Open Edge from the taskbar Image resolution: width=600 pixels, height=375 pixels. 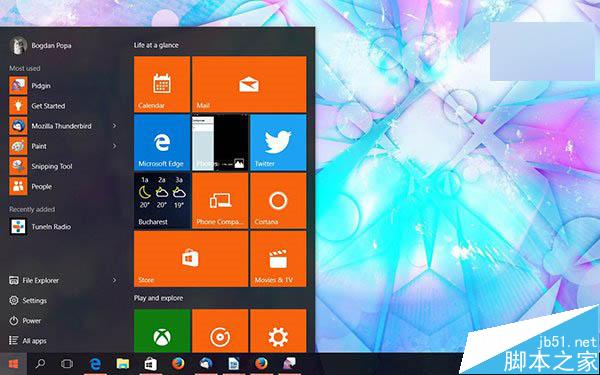tap(95, 364)
